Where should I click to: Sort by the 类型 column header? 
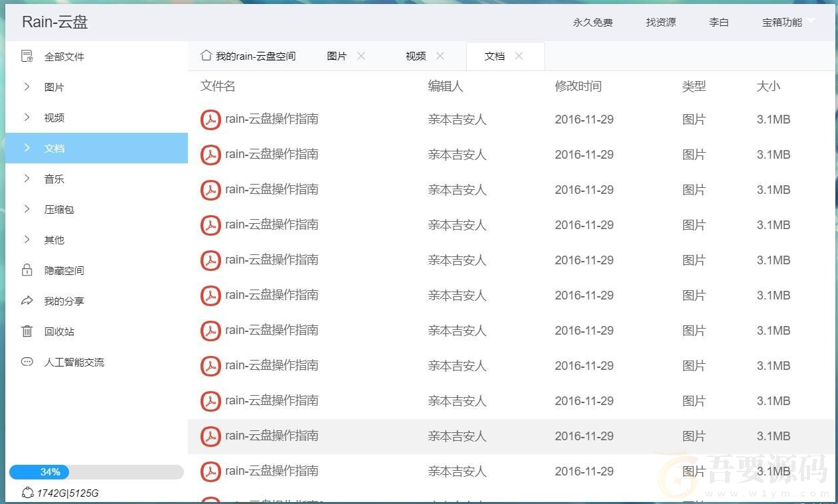[x=694, y=86]
